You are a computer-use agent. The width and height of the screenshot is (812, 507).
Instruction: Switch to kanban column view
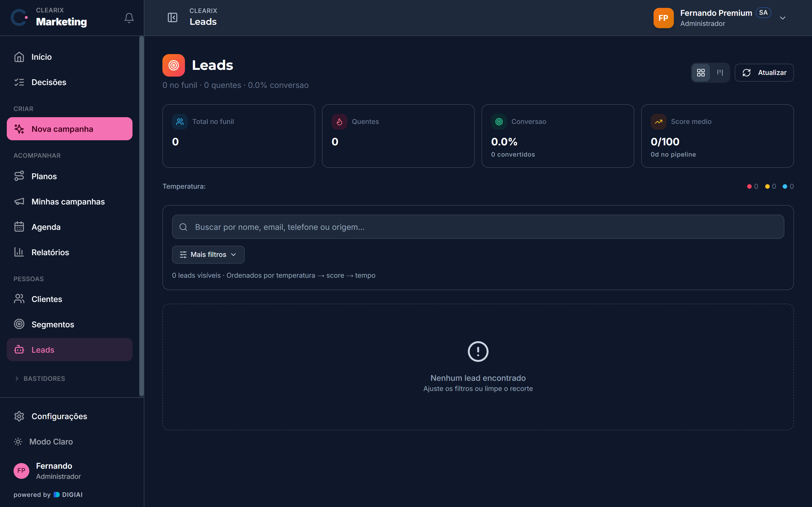tap(720, 72)
